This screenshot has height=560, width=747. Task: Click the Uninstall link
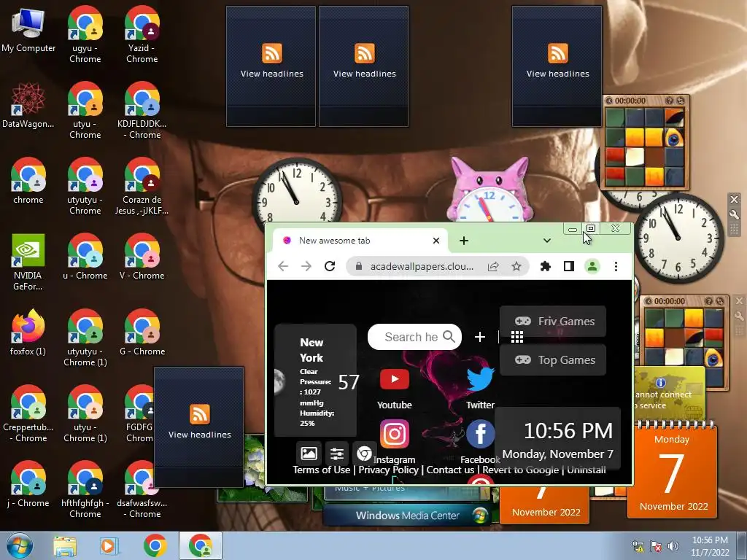click(587, 470)
